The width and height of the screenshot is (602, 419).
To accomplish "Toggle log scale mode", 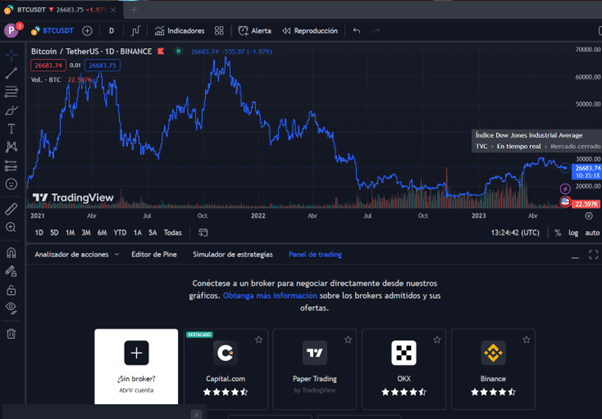I will tap(573, 233).
